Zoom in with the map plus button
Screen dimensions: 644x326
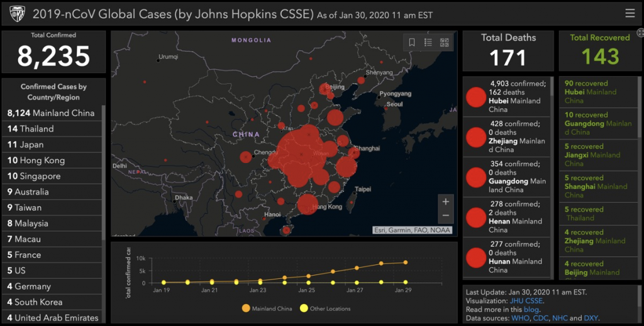tap(445, 202)
